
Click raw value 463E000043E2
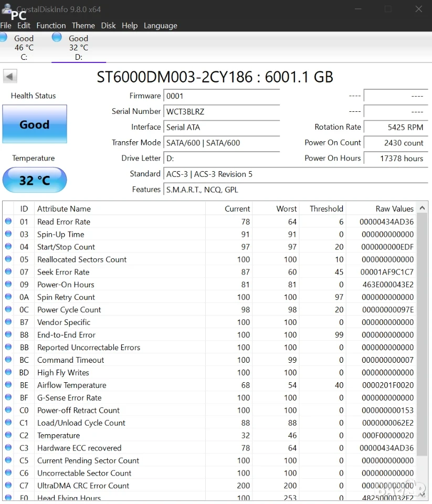coord(388,285)
